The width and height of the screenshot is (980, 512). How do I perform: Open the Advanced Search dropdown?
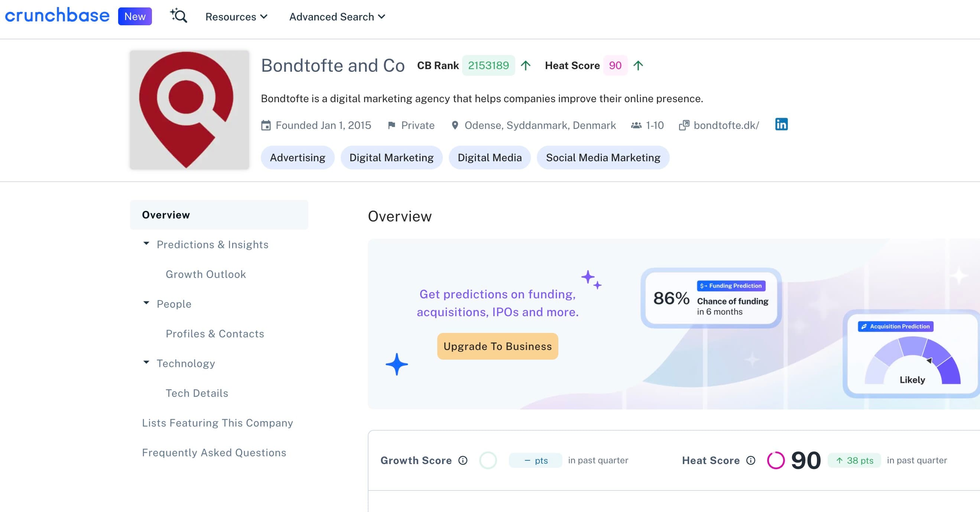point(337,17)
